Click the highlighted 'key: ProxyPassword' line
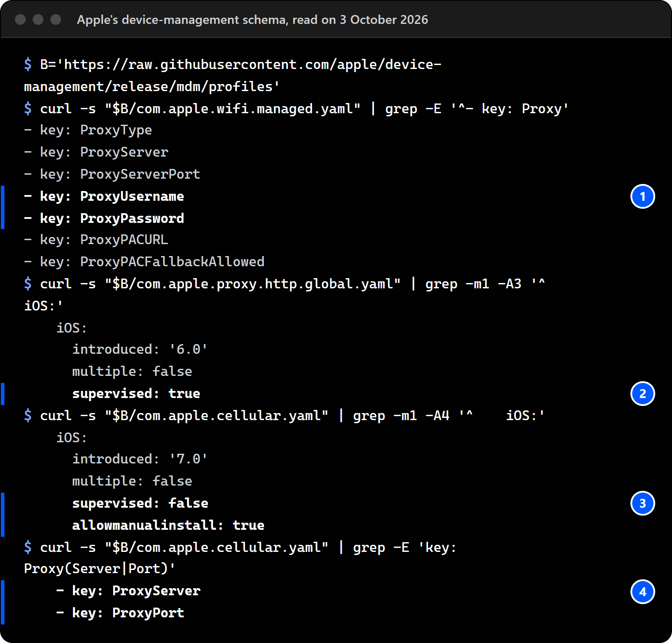Viewport: 672px width, 643px height. tap(104, 218)
